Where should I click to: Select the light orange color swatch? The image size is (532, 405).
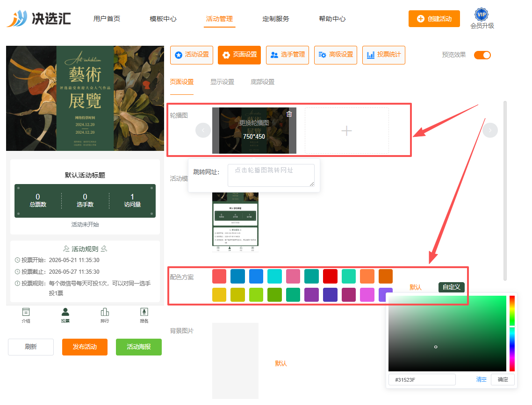367,276
